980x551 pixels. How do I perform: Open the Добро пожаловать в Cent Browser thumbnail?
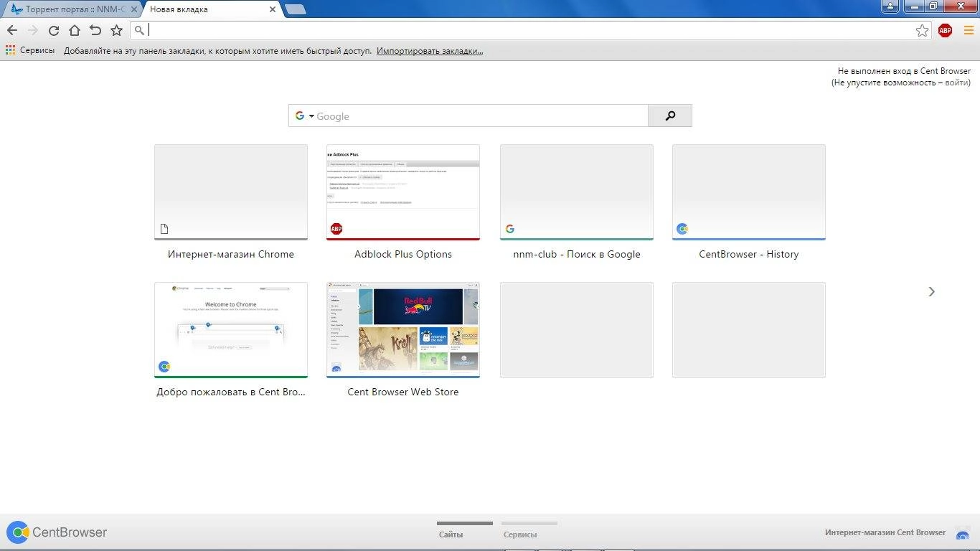pos(231,329)
